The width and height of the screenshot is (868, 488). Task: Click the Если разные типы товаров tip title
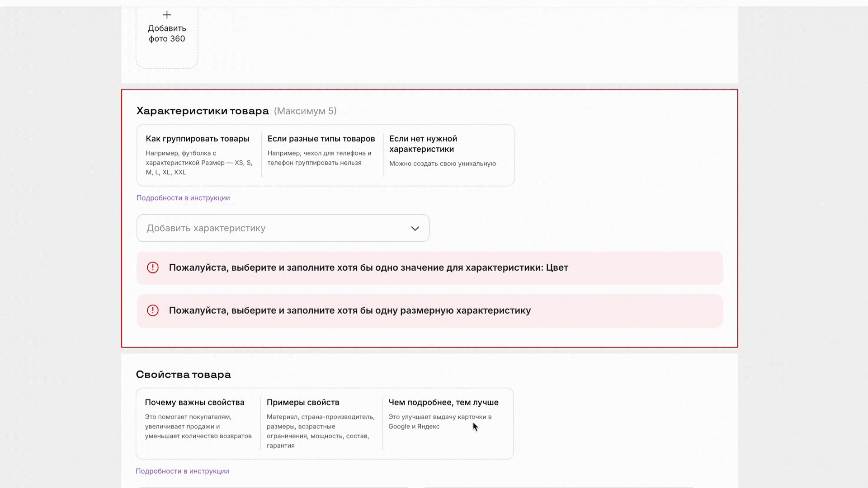point(321,139)
